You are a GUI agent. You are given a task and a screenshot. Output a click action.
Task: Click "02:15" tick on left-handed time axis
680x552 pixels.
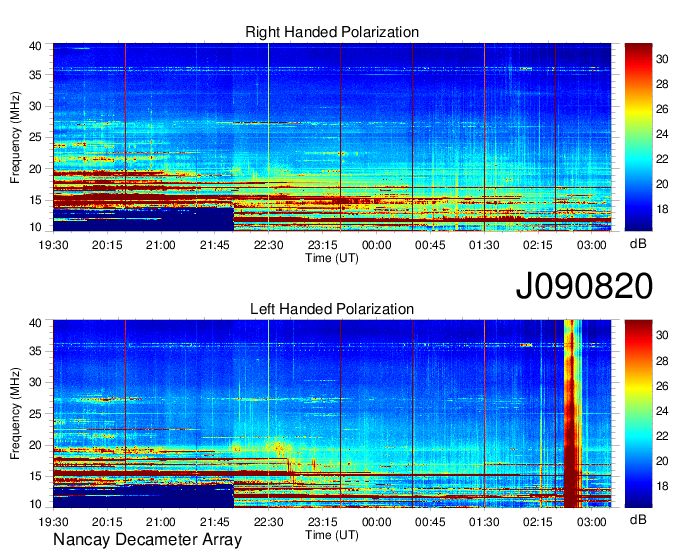[538, 522]
